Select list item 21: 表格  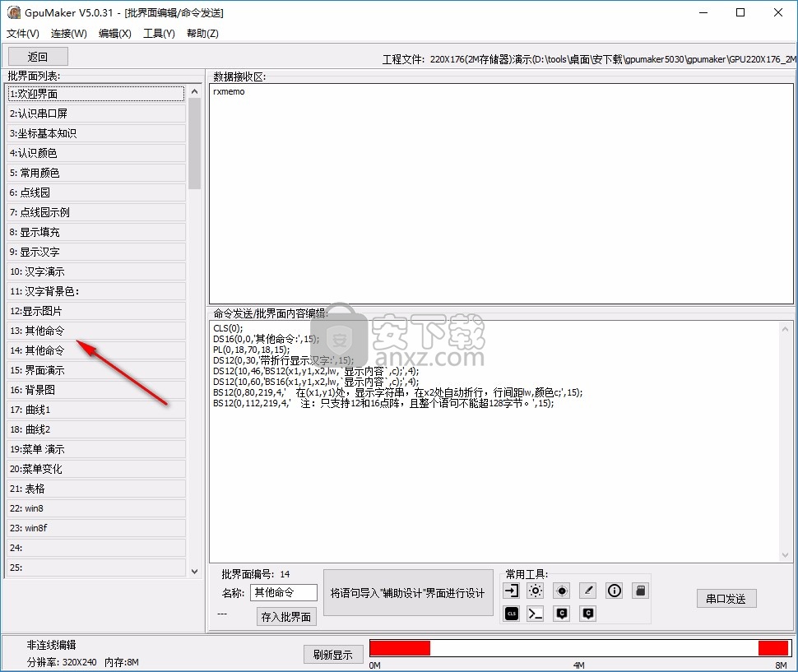click(x=97, y=489)
